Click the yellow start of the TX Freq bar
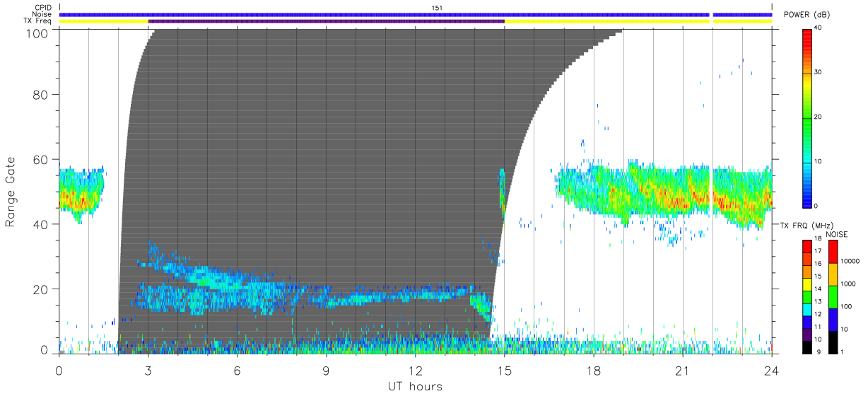868x401 pixels. coord(103,21)
